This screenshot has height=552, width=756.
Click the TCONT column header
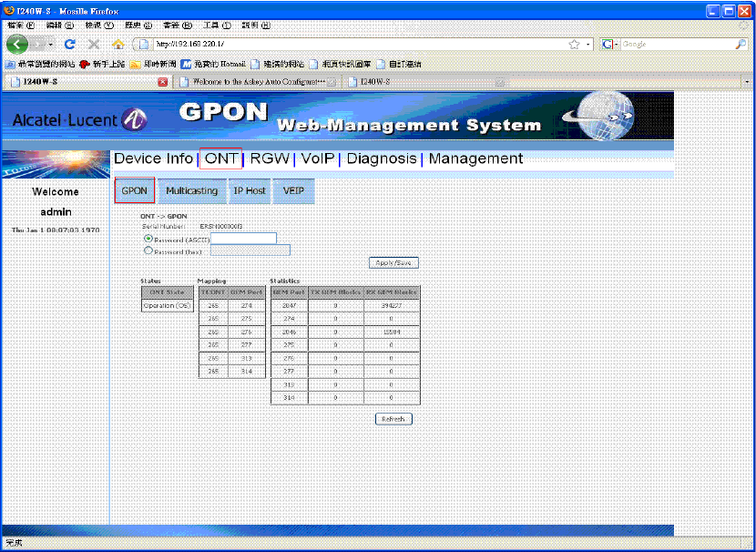coord(213,292)
